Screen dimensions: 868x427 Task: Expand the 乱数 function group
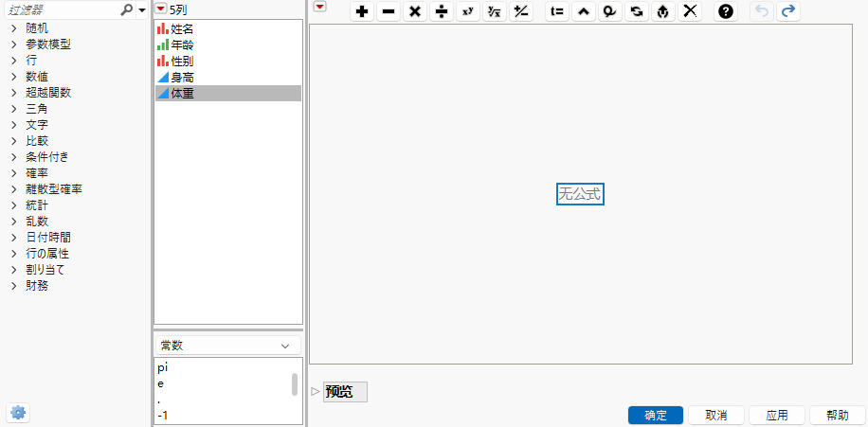click(14, 222)
